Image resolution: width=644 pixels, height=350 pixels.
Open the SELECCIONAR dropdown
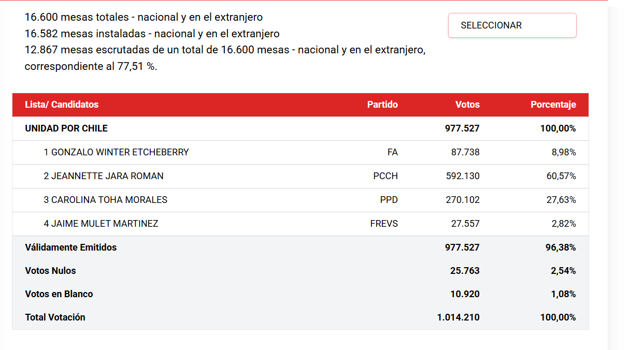pos(512,25)
